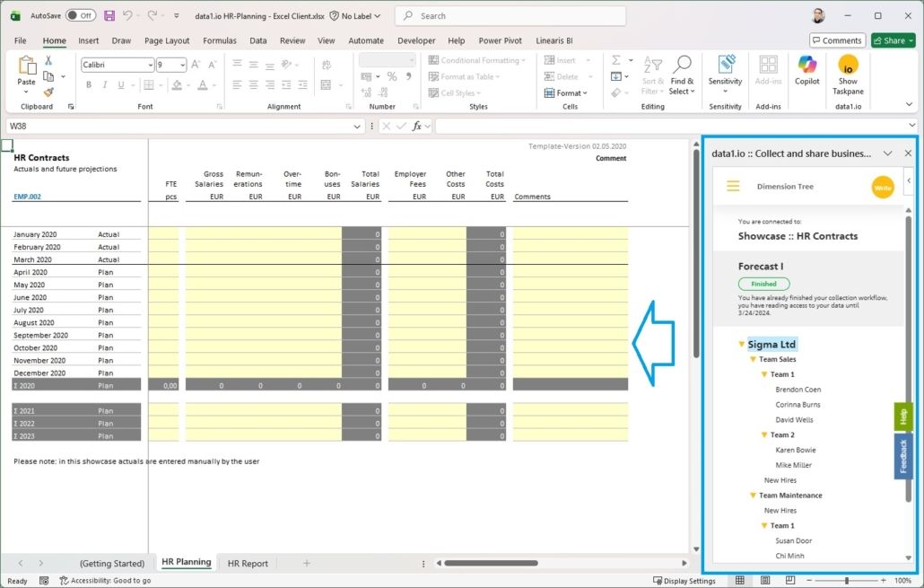Open the font name Calibri dropdown
Image resolution: width=924 pixels, height=588 pixels.
(x=117, y=66)
